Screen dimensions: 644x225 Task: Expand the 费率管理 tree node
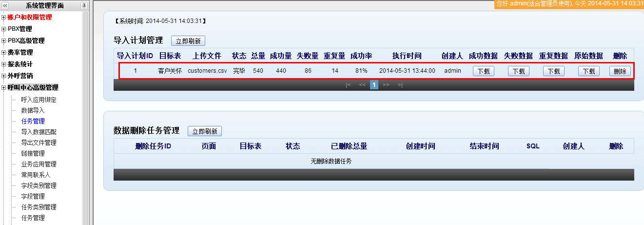pos(4,53)
